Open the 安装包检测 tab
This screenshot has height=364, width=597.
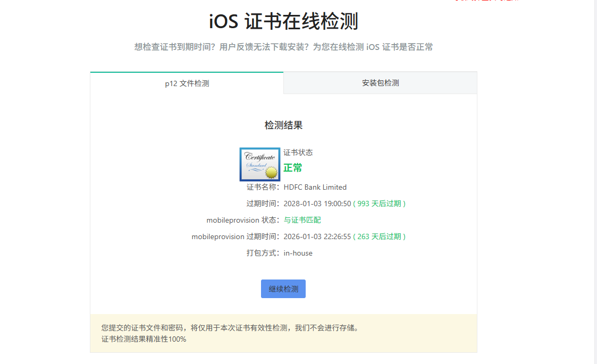[380, 83]
